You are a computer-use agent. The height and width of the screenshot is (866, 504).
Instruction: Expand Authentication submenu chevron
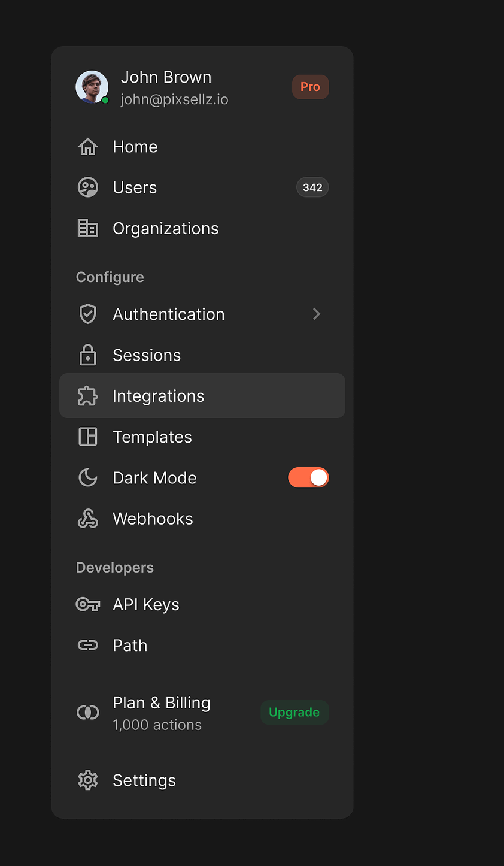click(x=317, y=314)
